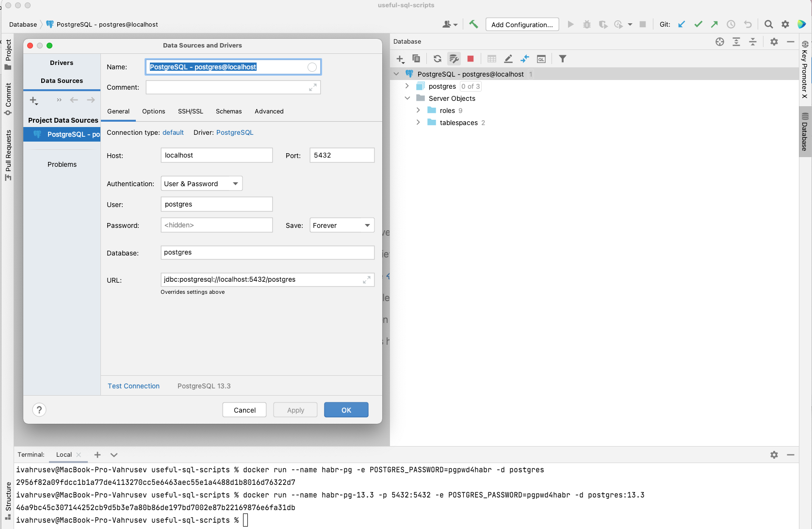This screenshot has width=812, height=529.
Task: Refresh the database tree
Action: [x=438, y=59]
